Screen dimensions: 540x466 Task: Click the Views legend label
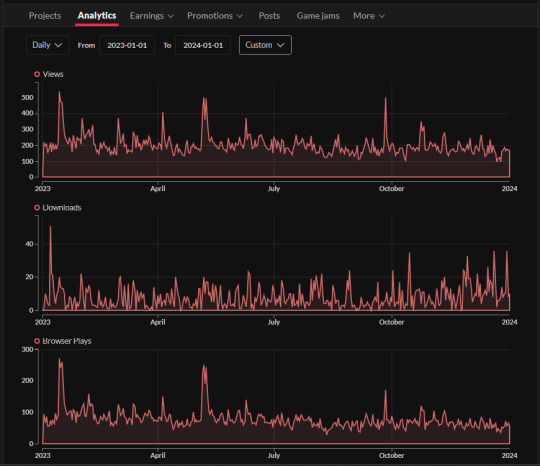53,74
